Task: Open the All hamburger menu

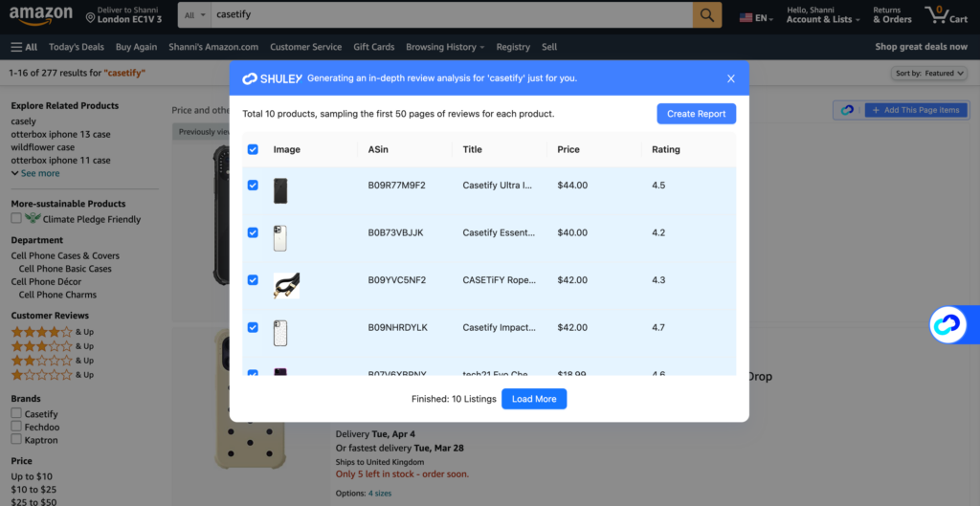Action: (x=24, y=47)
